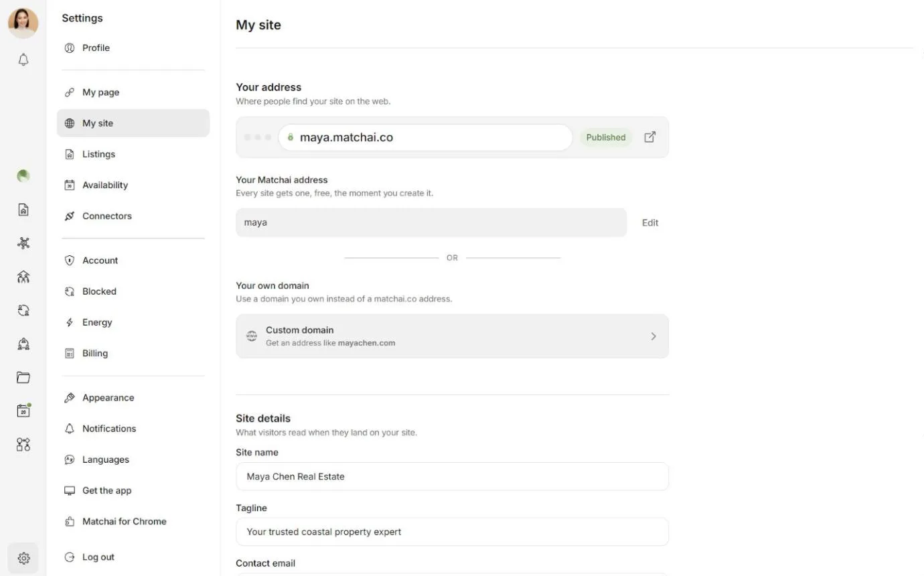Click the lightning bolt Energy icon
This screenshot has height=576, width=924.
click(69, 322)
